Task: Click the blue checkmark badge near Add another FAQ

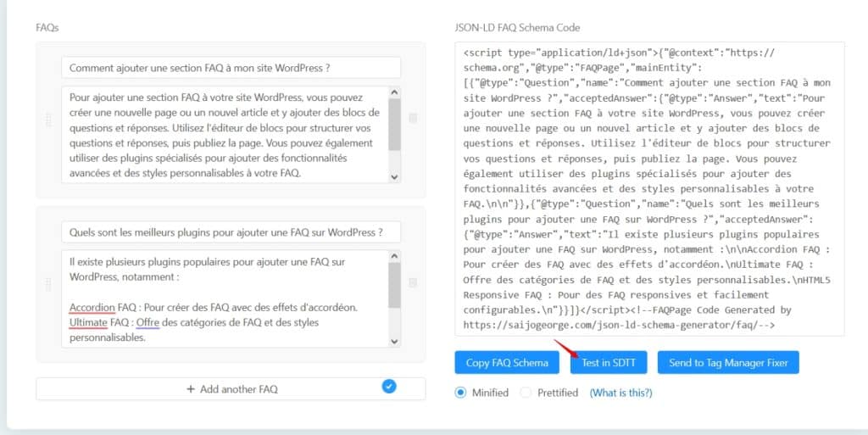Action: pos(389,386)
